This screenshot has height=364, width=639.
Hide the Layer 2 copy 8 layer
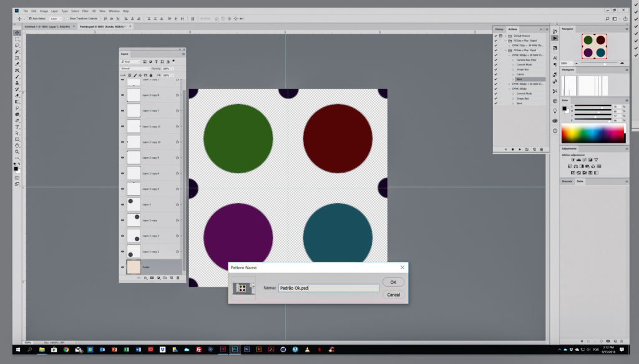click(123, 95)
